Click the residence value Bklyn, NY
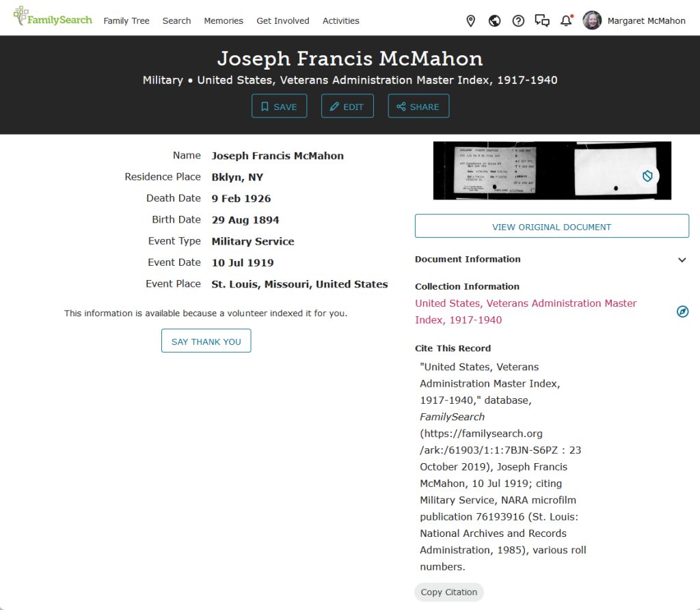This screenshot has width=700, height=610. [237, 177]
